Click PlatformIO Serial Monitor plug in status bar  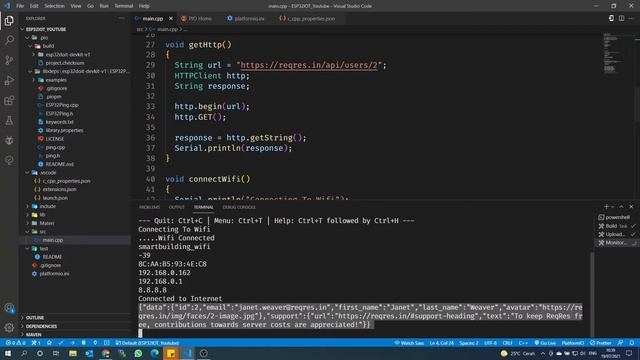click(95, 343)
